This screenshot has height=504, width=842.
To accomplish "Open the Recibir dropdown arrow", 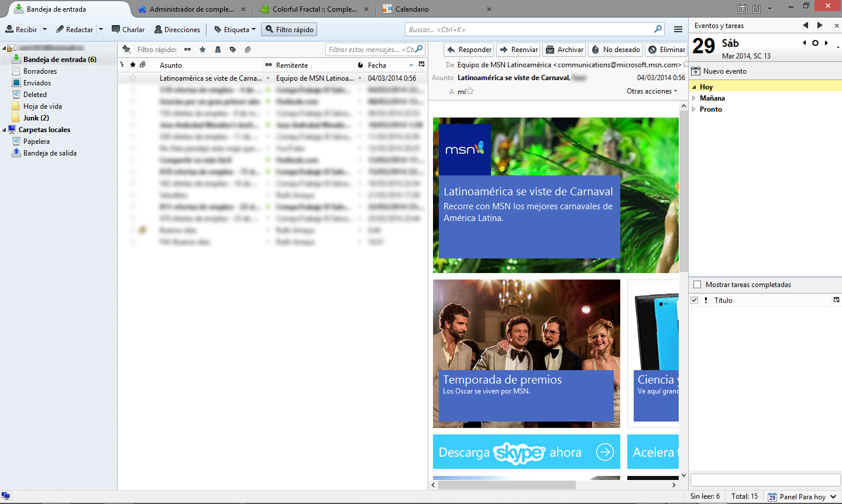I will [44, 29].
